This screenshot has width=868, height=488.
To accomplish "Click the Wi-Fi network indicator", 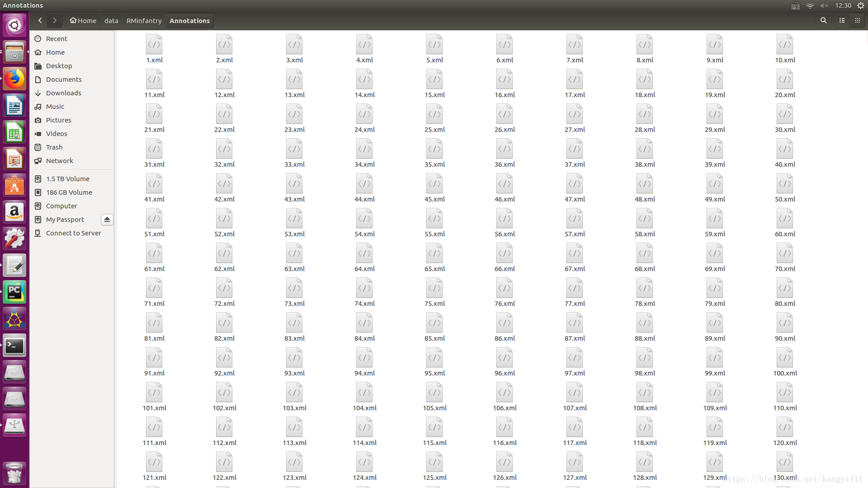I will [810, 5].
